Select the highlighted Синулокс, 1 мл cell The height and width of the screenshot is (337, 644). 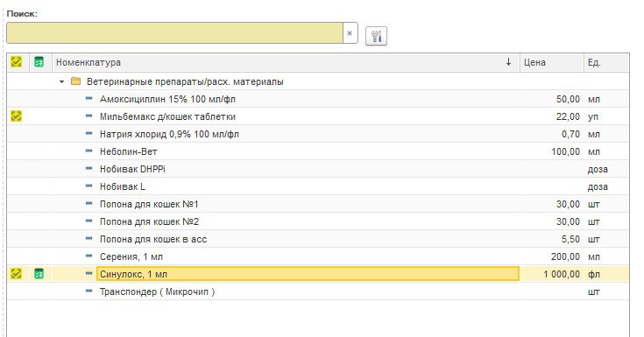point(308,274)
